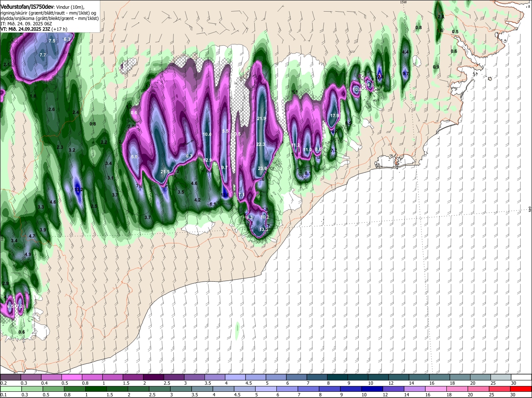Click the 2.8 precipitation value

click(x=441, y=17)
